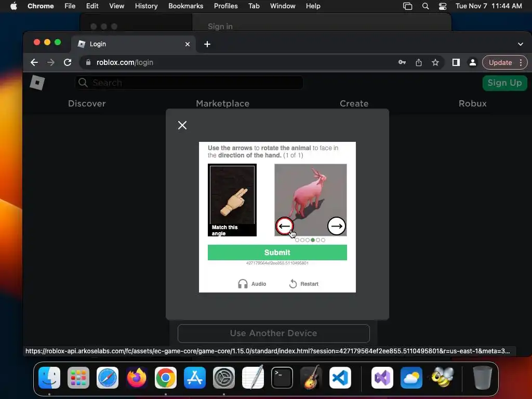Open Stage Manager windows icon in menu bar
Image resolution: width=532 pixels, height=399 pixels.
pos(407,6)
